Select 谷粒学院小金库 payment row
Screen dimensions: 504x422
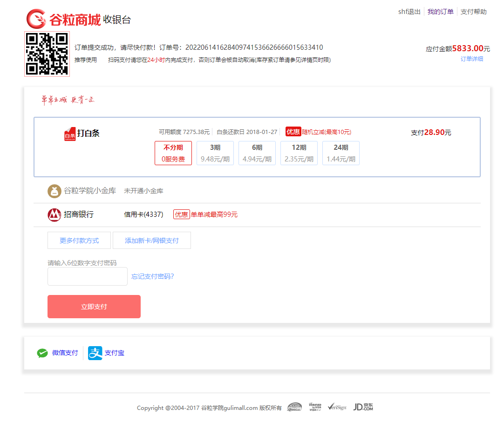[x=257, y=191]
